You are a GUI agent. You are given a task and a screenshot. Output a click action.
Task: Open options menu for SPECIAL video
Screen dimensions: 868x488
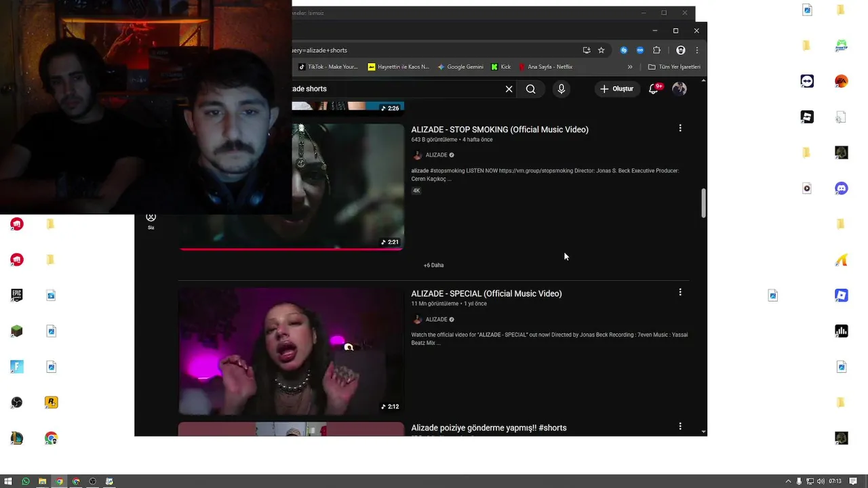pyautogui.click(x=680, y=292)
